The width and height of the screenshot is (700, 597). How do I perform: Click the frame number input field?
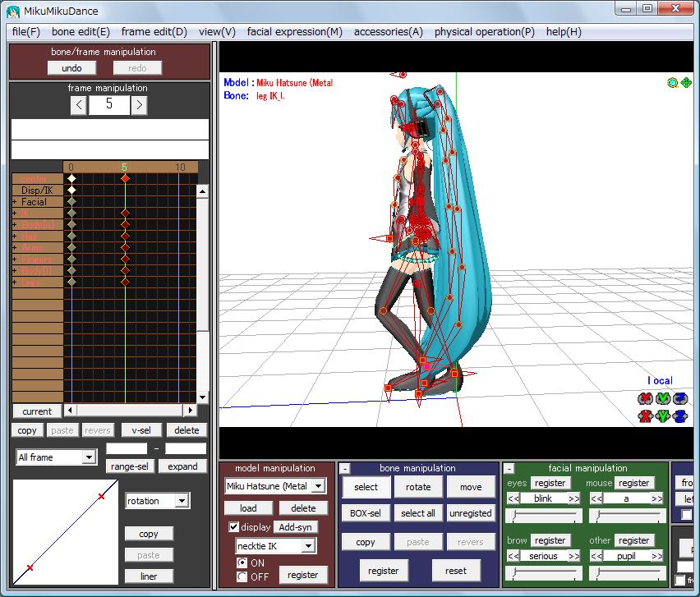(x=109, y=105)
